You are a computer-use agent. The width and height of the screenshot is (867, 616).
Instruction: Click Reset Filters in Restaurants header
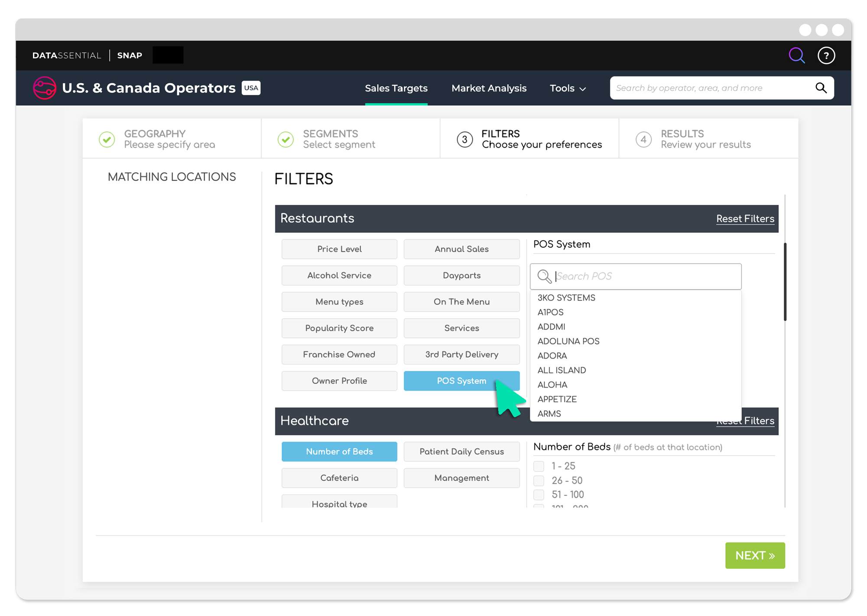point(745,219)
